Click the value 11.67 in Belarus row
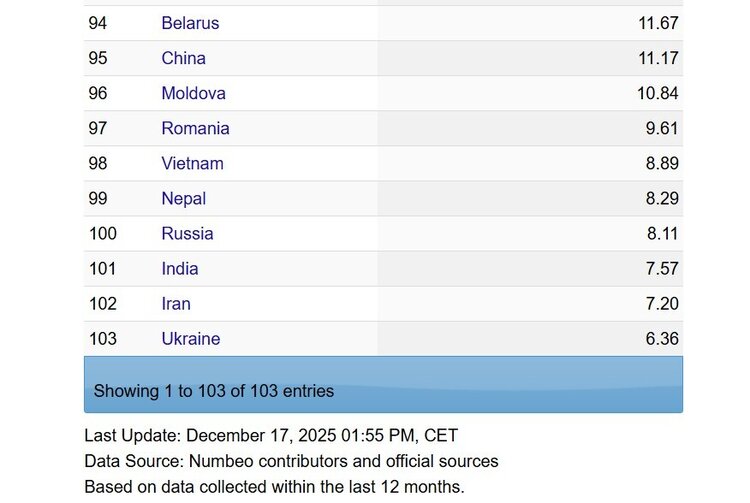750x503 pixels. (x=658, y=23)
